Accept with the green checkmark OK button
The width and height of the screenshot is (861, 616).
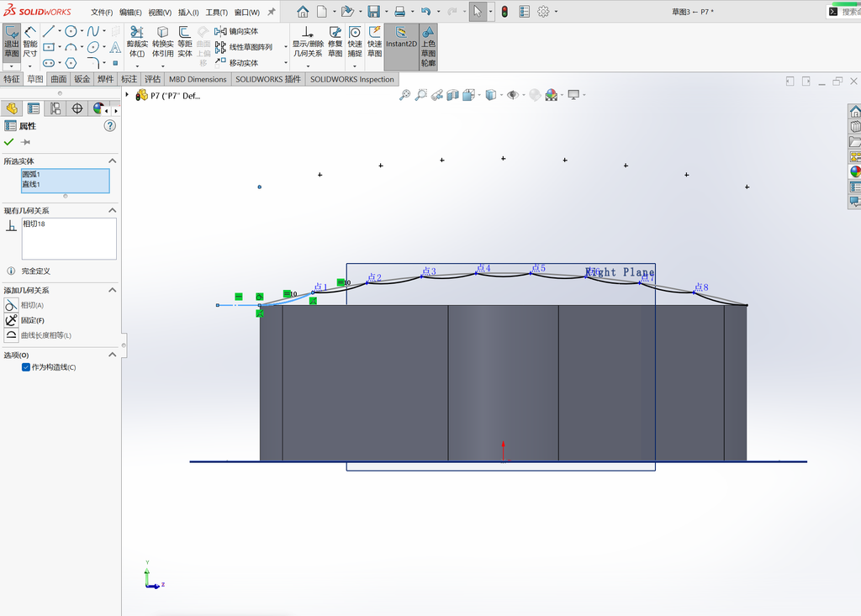click(8, 142)
